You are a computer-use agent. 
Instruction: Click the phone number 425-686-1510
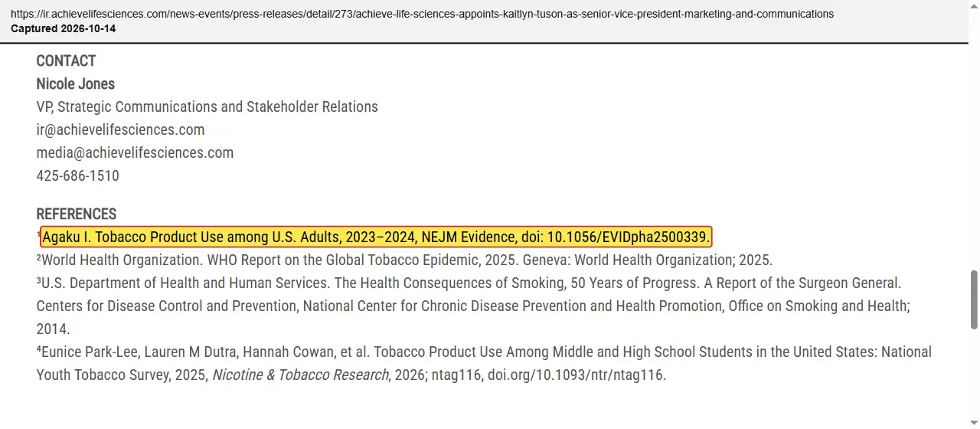click(x=77, y=175)
